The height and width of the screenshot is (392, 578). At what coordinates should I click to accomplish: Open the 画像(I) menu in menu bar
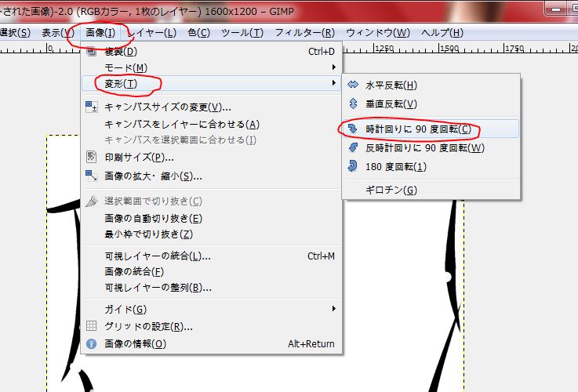pyautogui.click(x=100, y=33)
